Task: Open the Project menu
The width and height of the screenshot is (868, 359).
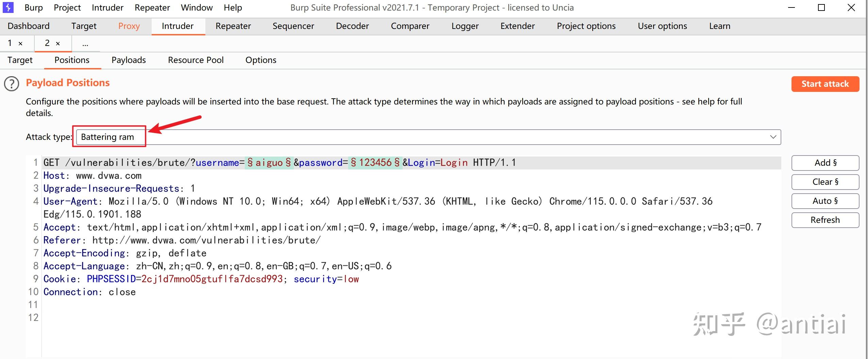Action: [67, 7]
